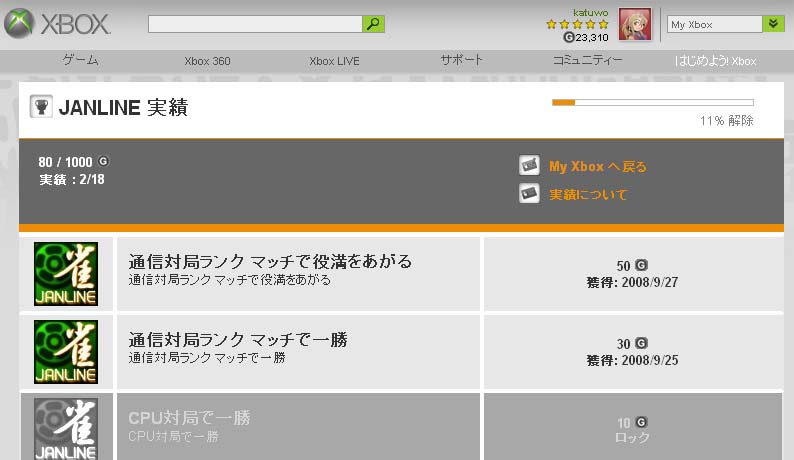Click the green search magnifier button
Screen dimensions: 794x460
[x=373, y=24]
